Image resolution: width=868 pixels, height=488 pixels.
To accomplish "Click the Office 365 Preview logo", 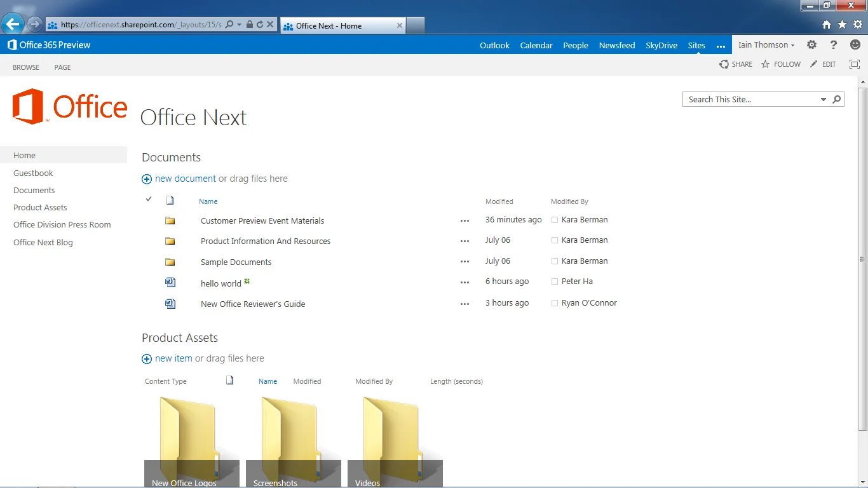I will tap(49, 45).
